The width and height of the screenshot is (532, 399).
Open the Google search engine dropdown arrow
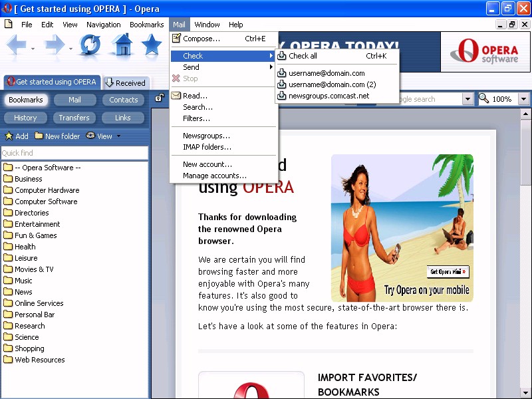click(x=468, y=99)
